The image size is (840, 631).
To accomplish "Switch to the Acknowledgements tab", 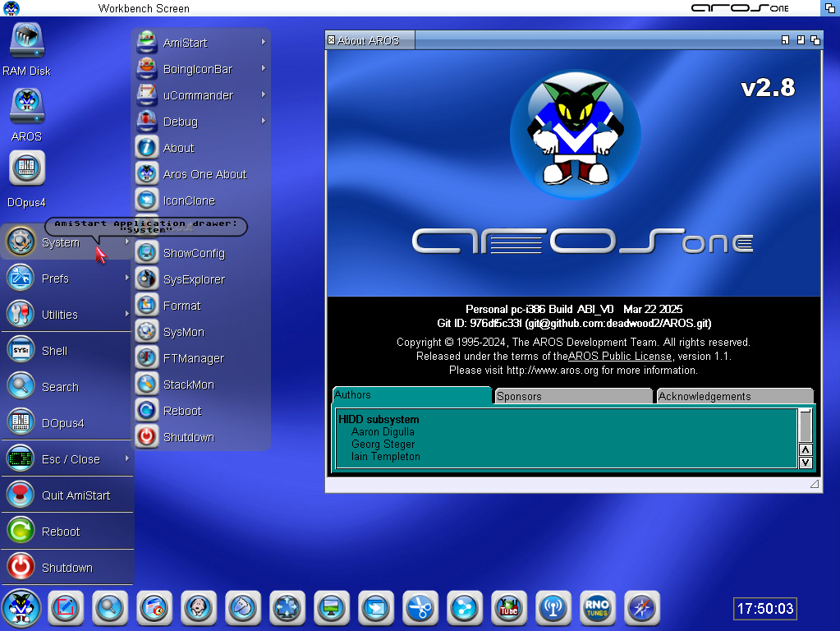I will [734, 396].
